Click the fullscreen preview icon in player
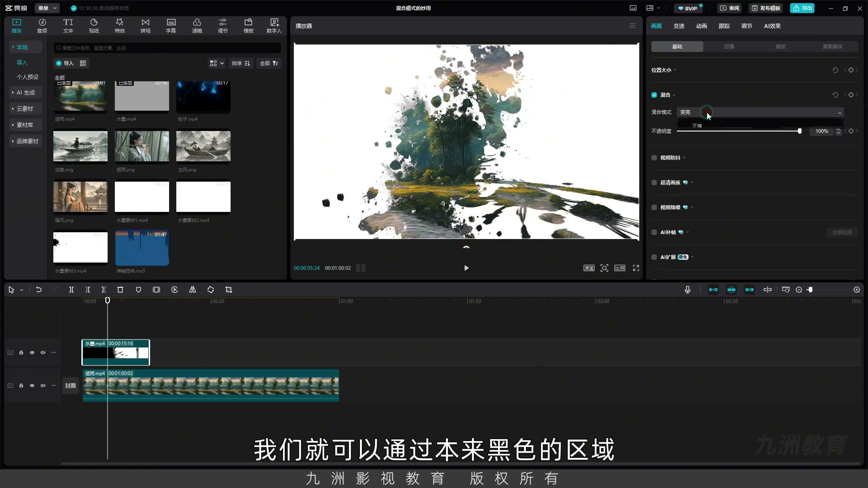The height and width of the screenshot is (488, 868). point(636,268)
